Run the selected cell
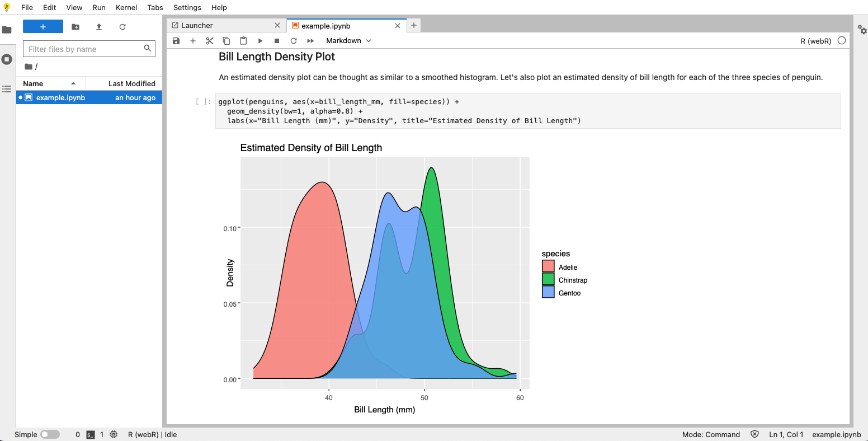 coord(260,41)
